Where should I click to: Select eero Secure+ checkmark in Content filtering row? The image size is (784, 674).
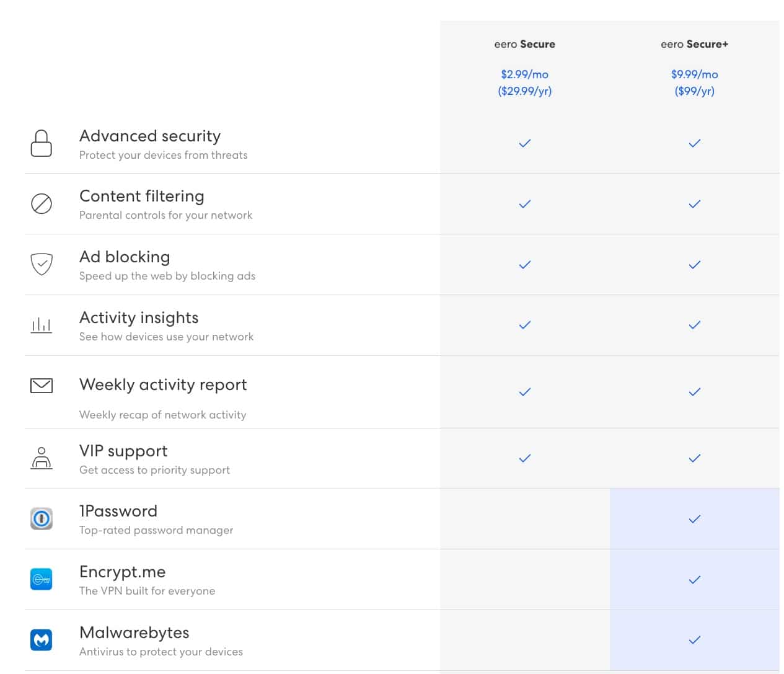tap(695, 204)
